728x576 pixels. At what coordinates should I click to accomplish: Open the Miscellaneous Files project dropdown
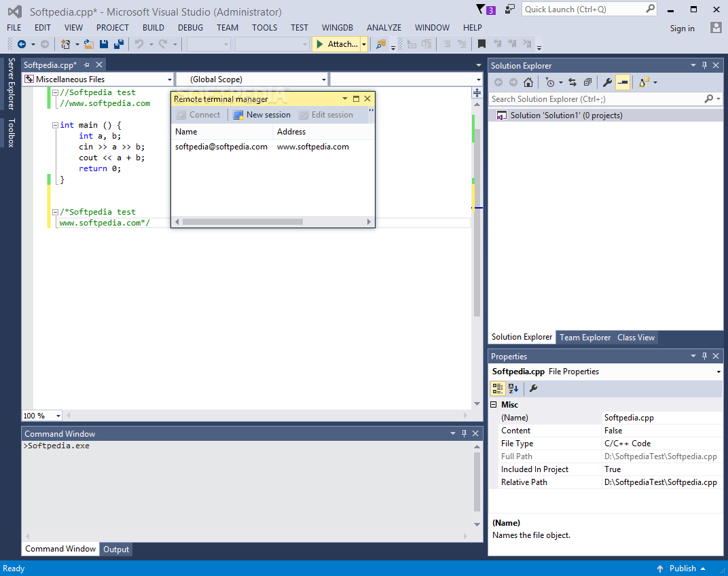click(170, 79)
